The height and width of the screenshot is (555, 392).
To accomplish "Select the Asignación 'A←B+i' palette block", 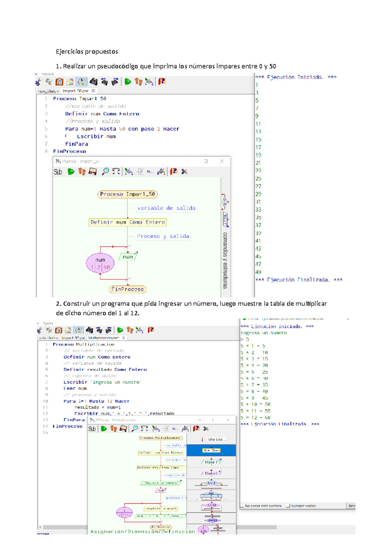I will [211, 450].
